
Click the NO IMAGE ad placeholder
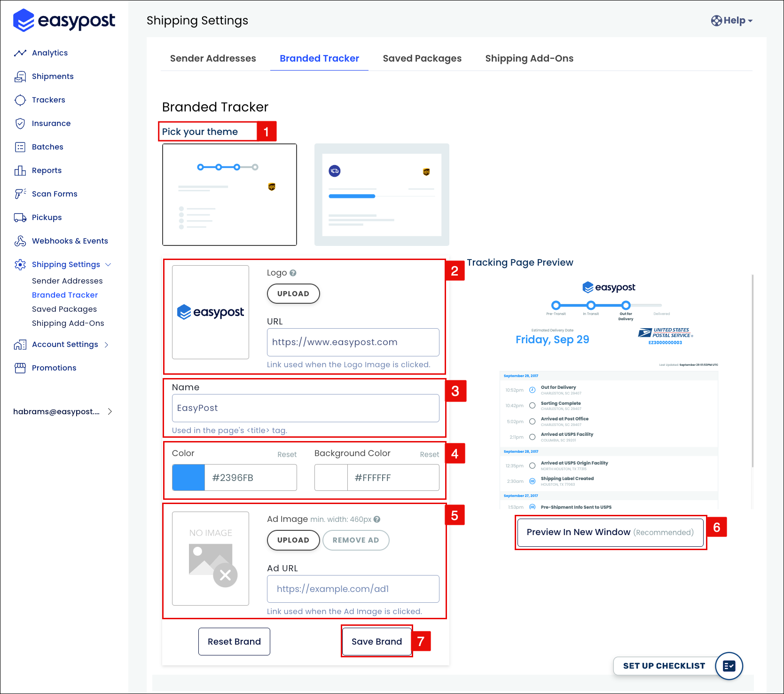211,559
